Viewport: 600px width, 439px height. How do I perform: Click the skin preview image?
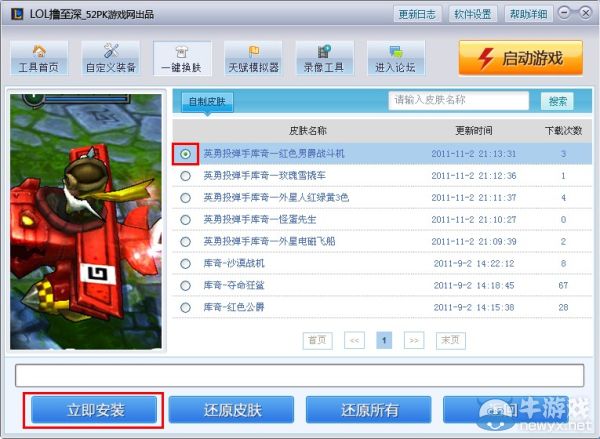point(86,222)
